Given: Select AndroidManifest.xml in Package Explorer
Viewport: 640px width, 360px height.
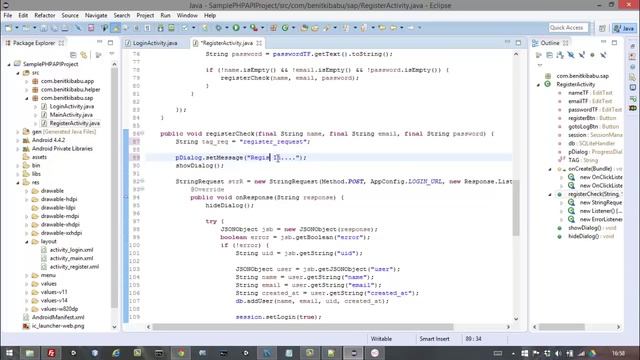Looking at the screenshot, I should (58, 317).
